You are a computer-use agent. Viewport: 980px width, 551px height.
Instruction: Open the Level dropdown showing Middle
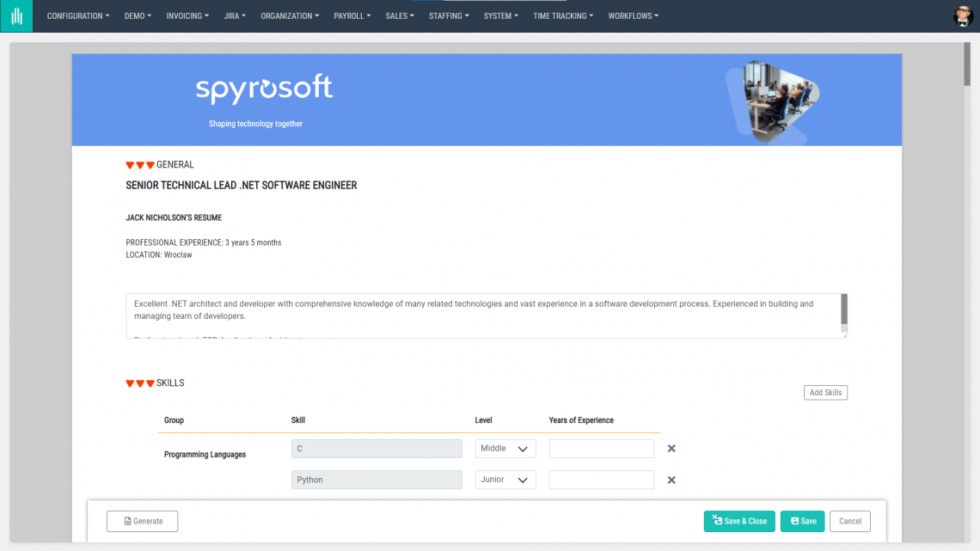[x=505, y=448]
